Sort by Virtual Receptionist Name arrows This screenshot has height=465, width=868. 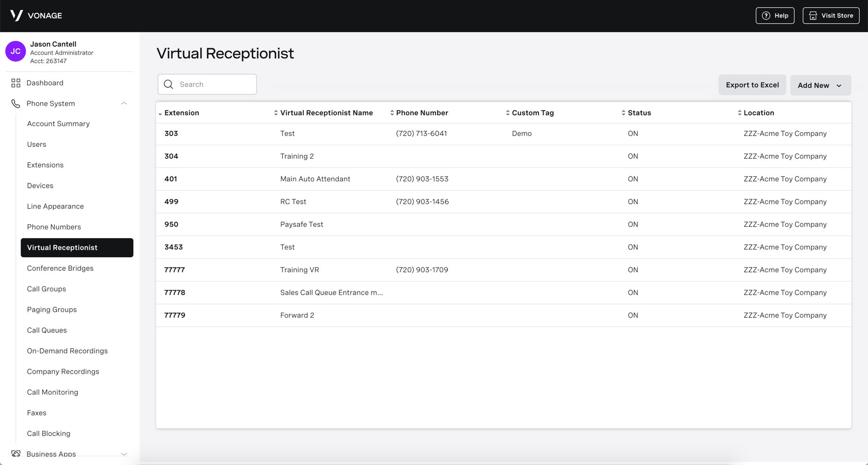[x=276, y=113]
